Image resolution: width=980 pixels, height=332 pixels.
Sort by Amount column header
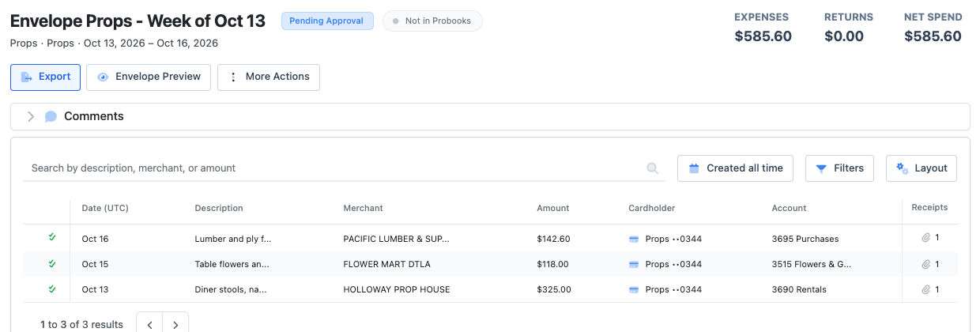point(553,208)
